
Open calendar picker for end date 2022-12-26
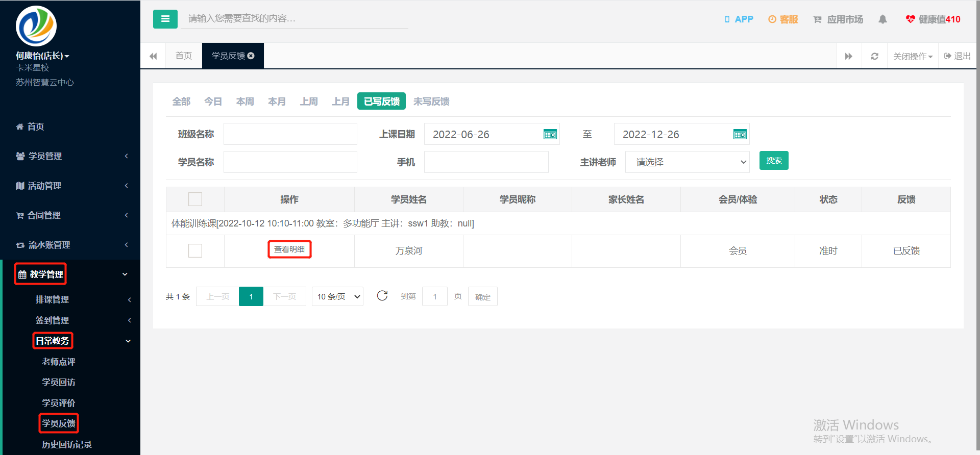point(740,135)
